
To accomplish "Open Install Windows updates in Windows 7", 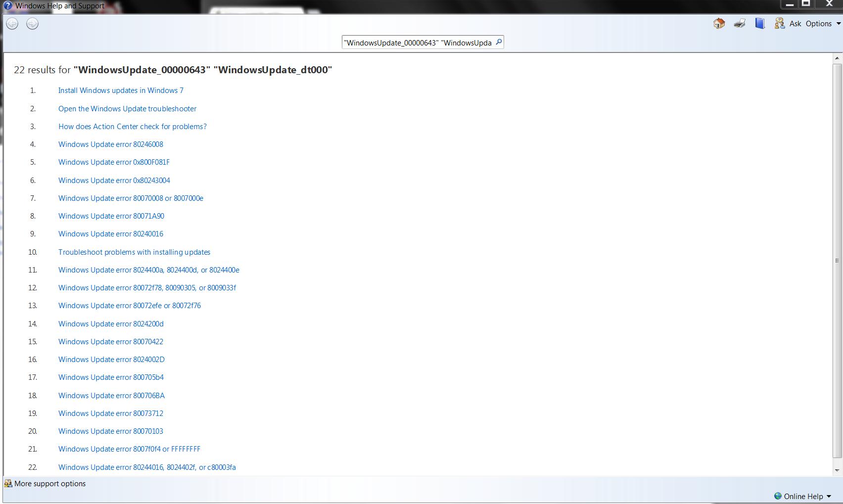I will click(121, 91).
